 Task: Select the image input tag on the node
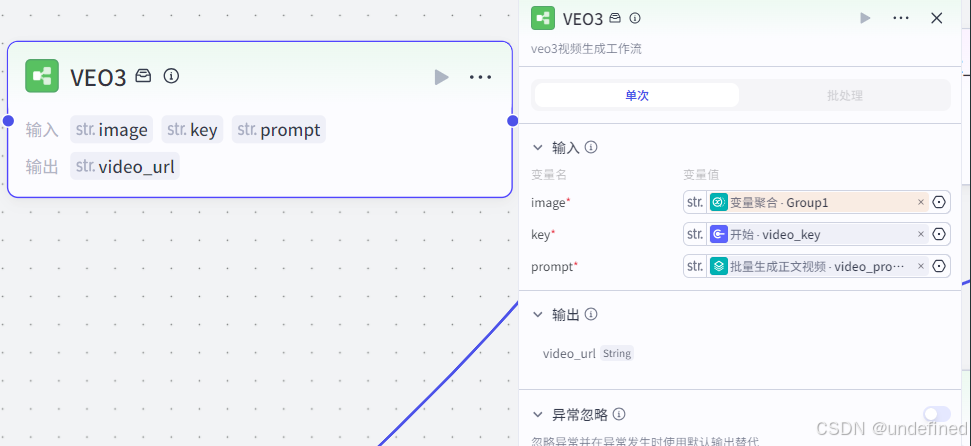coord(111,129)
